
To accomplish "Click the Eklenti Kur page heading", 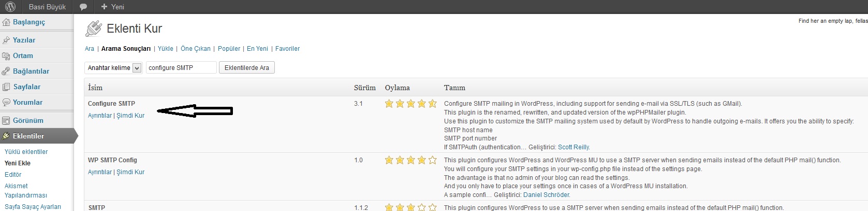I will (x=134, y=29).
